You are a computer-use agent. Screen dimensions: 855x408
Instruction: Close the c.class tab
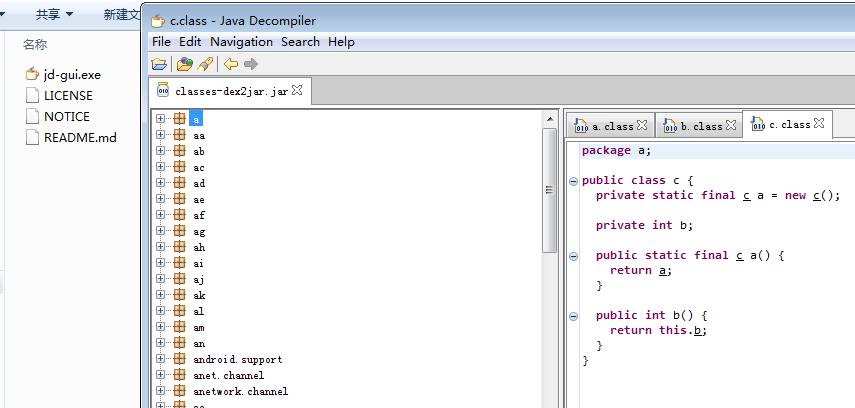coord(819,123)
